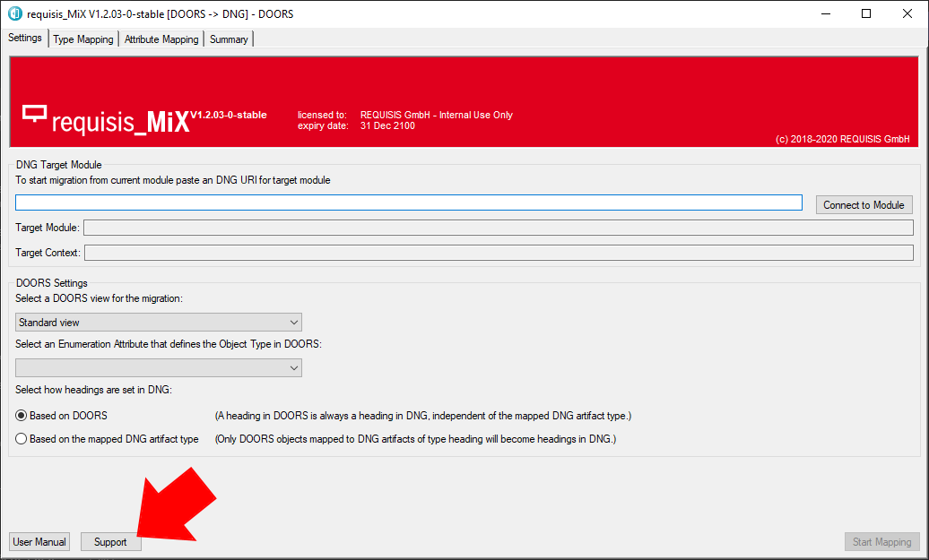
Task: Click the expiry date '31 Dec 2100'
Action: (387, 125)
